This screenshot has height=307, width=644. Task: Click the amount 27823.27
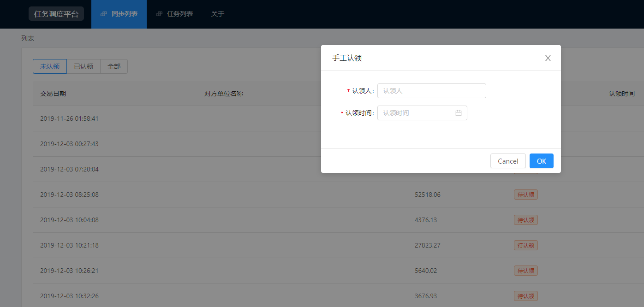(428, 245)
